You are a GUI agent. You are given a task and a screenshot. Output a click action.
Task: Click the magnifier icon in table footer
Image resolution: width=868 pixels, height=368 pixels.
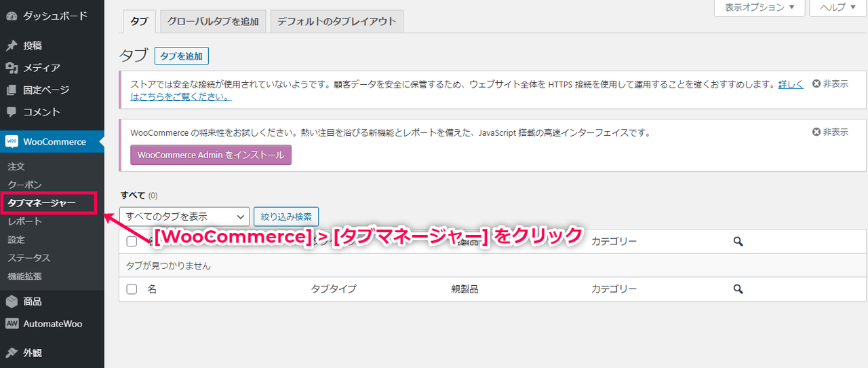[x=738, y=289]
